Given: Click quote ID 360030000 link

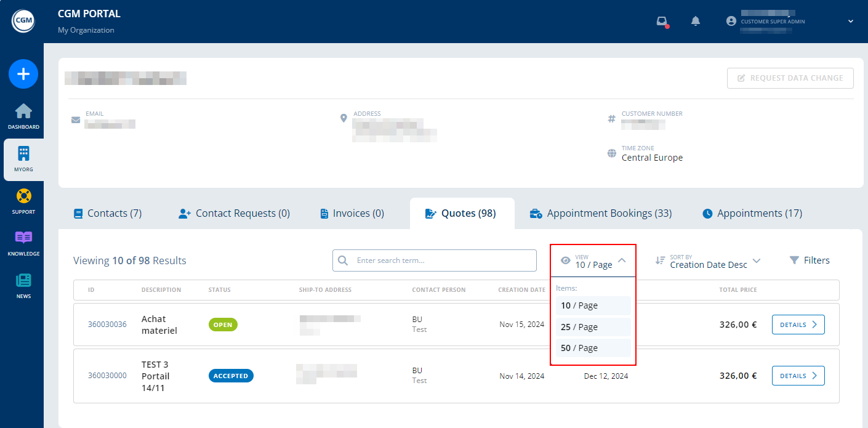Looking at the screenshot, I should 107,376.
